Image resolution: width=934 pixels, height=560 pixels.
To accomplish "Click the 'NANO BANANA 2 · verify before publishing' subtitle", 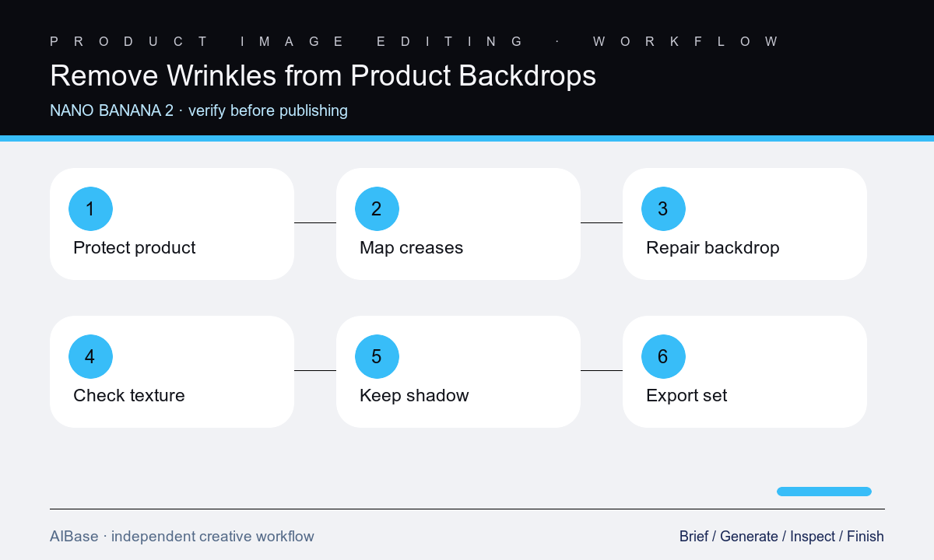I will 198,110.
